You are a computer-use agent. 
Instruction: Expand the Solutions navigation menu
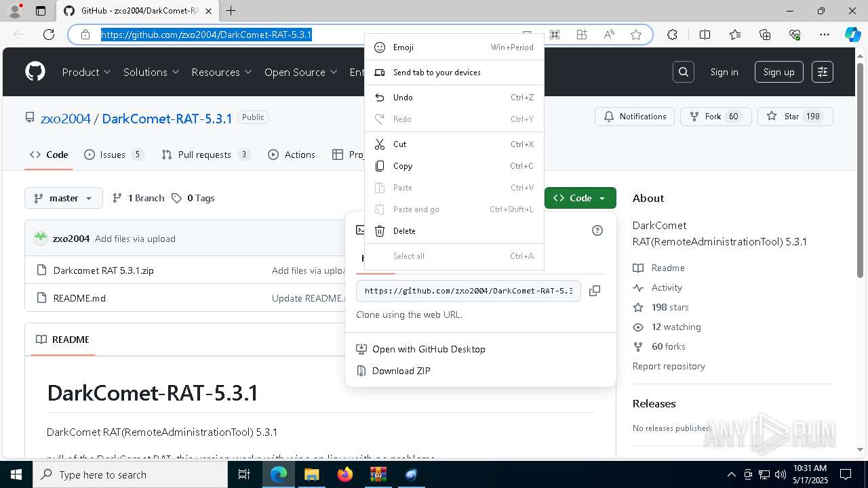coord(151,72)
